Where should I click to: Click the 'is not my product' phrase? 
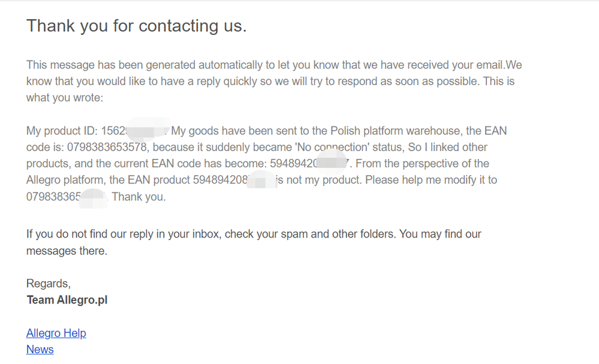319,180
